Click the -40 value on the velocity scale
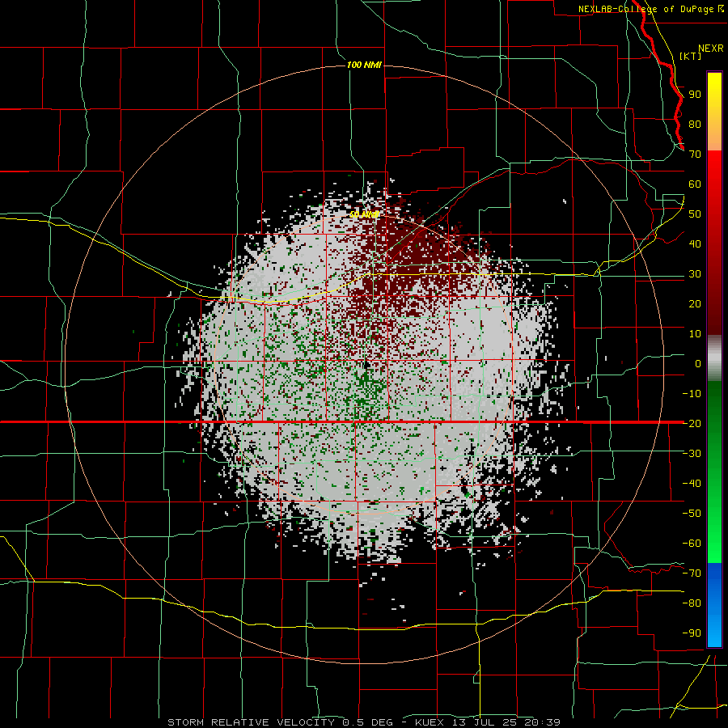Viewport: 728px width, 728px height. [692, 484]
